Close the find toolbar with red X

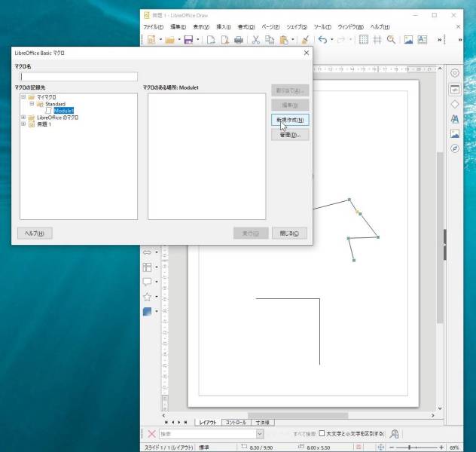click(x=151, y=434)
